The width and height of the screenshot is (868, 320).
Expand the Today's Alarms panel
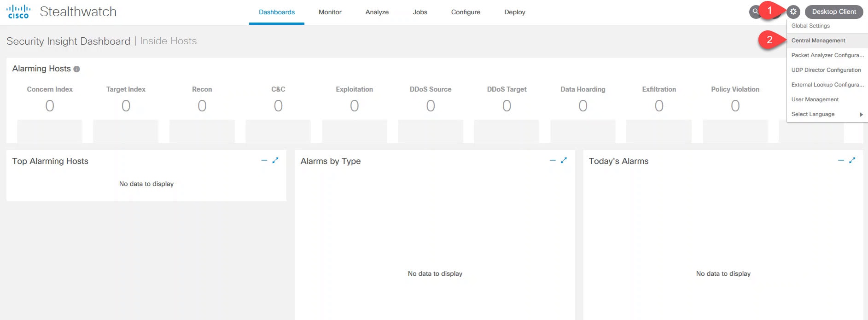[852, 160]
